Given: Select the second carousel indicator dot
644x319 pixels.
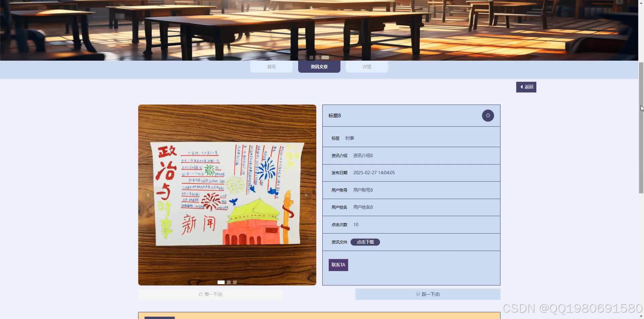Looking at the screenshot, I should pyautogui.click(x=229, y=282).
